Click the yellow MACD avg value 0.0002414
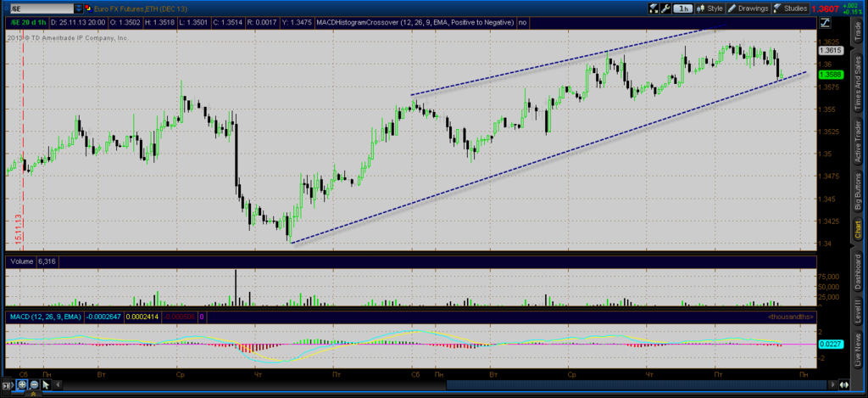 point(142,316)
